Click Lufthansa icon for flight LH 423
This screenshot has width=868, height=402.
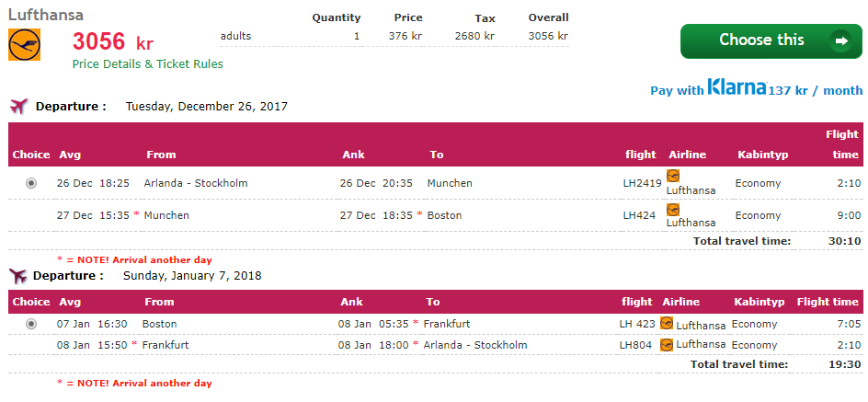670,324
